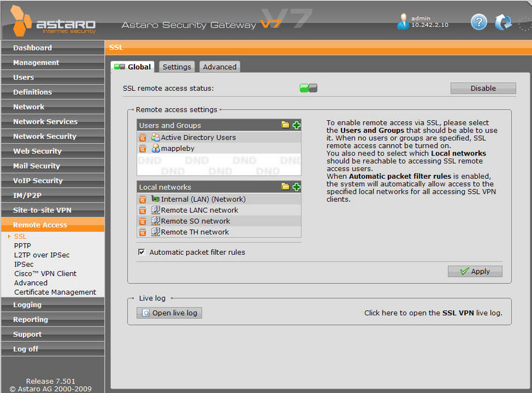532x393 pixels.
Task: Click the Disable button
Action: pyautogui.click(x=483, y=88)
